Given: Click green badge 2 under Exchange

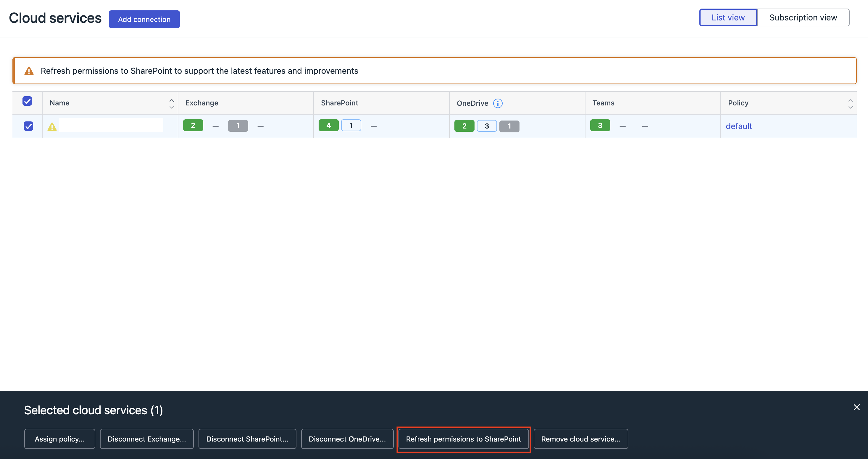Looking at the screenshot, I should click(x=193, y=126).
